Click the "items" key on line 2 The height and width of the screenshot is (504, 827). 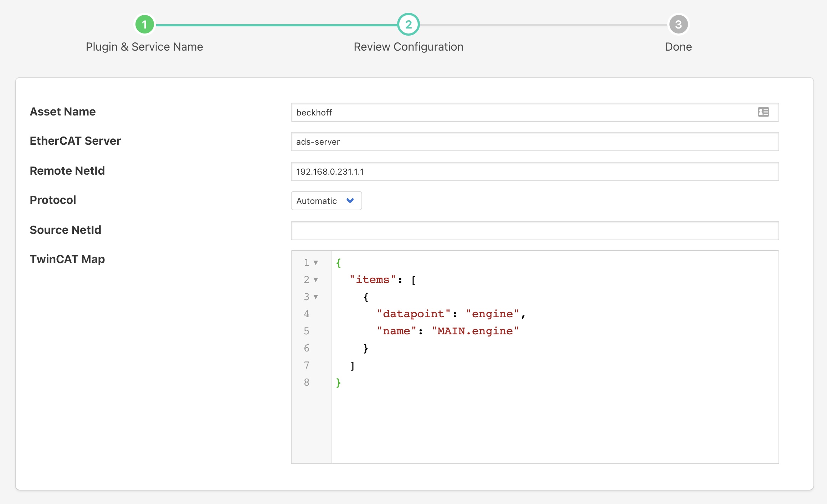[x=373, y=280]
